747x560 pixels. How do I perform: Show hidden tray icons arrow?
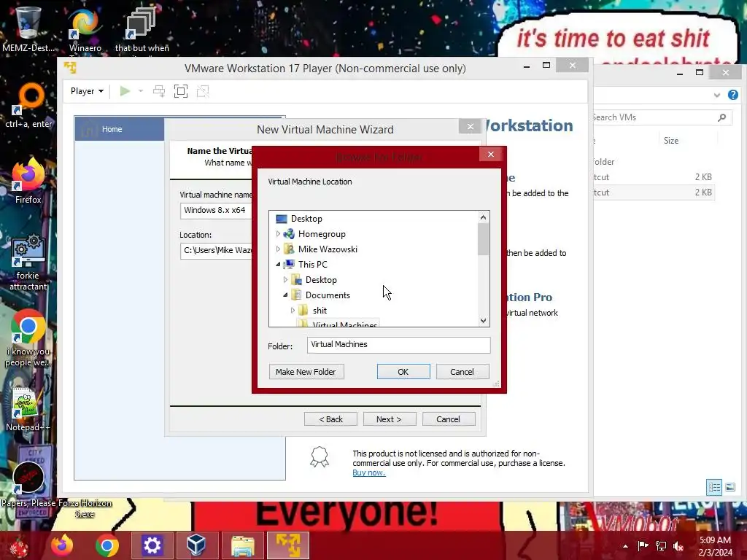pos(625,546)
